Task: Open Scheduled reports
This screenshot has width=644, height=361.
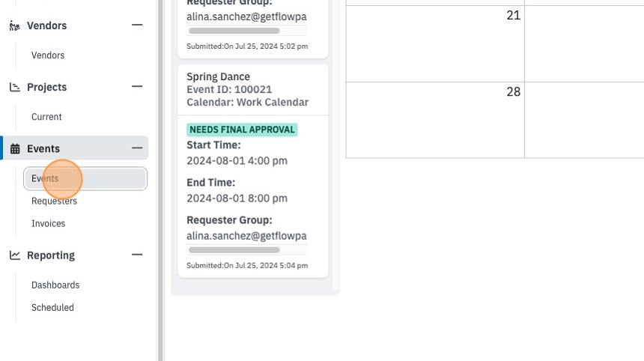Action: click(52, 308)
